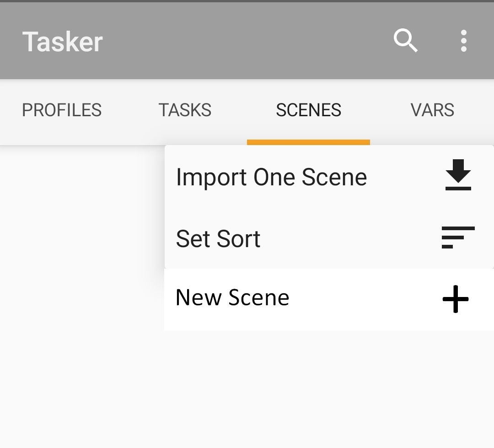Click blank tab bar space between TASKS and SCENES
This screenshot has width=494, height=448.
point(243,110)
